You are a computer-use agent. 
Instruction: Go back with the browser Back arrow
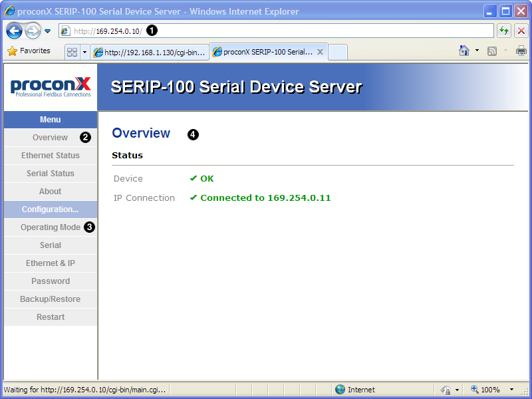14,31
